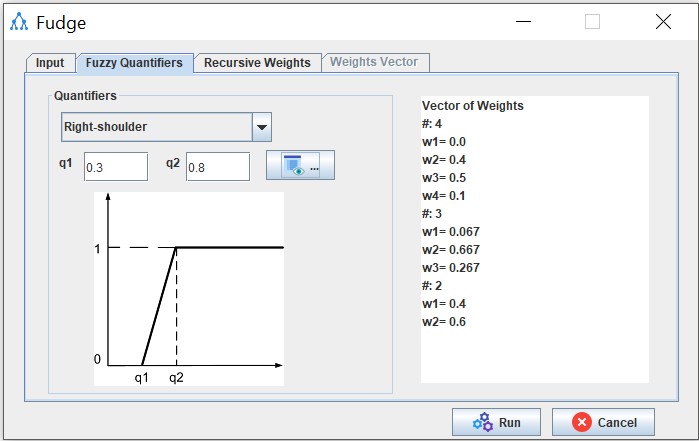Click the 'Vector of Weights' heading text
Image resolution: width=699 pixels, height=441 pixels.
tap(473, 106)
